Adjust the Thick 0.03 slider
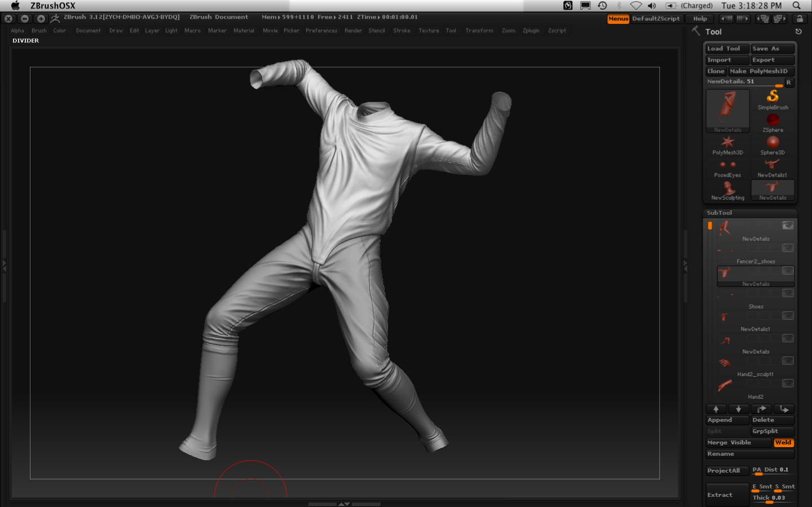 click(x=773, y=499)
